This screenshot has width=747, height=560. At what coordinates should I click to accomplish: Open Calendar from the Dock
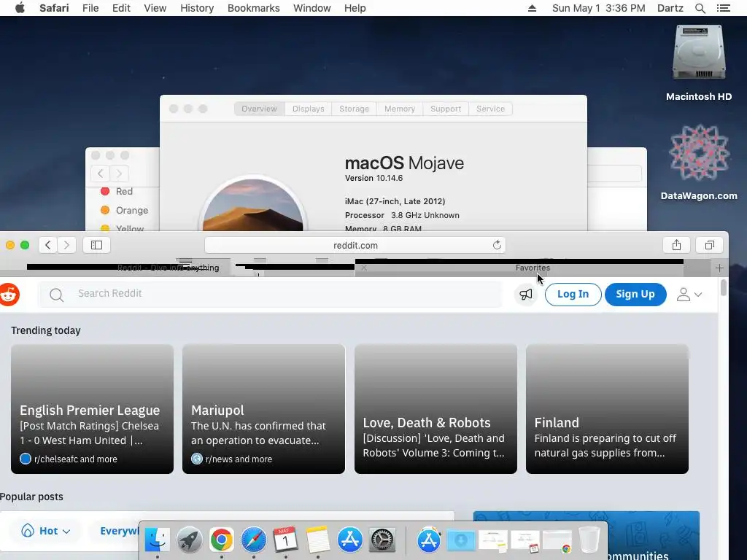pos(285,540)
